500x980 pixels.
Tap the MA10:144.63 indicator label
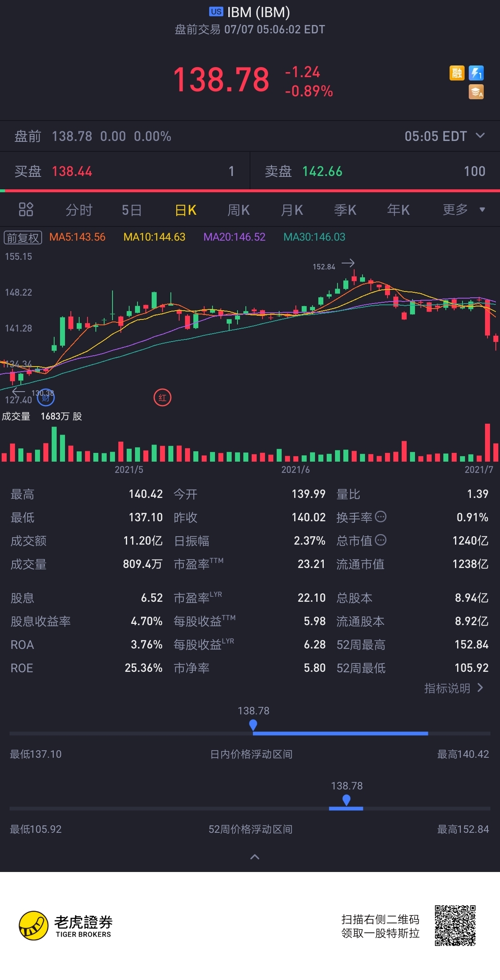point(154,237)
